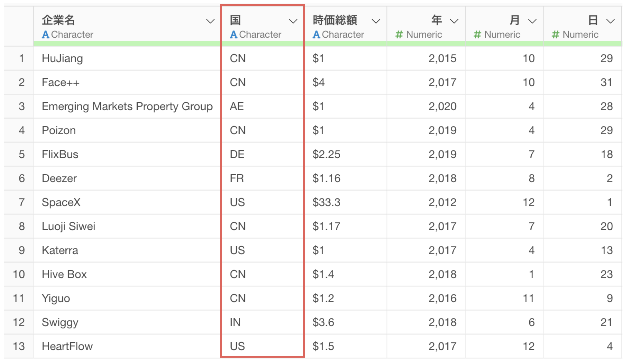
Task: Select row number 1
Action: [x=19, y=58]
